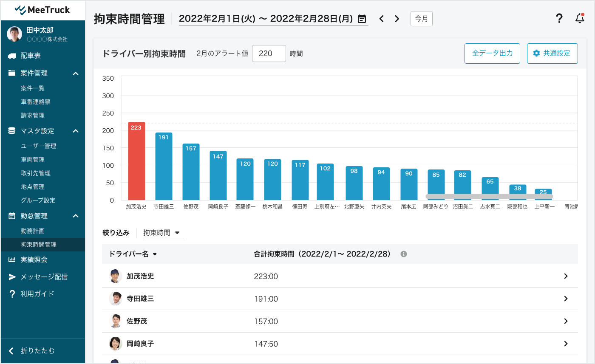Click the 全データ出力 button
Screen dimensions: 595x364
point(492,54)
